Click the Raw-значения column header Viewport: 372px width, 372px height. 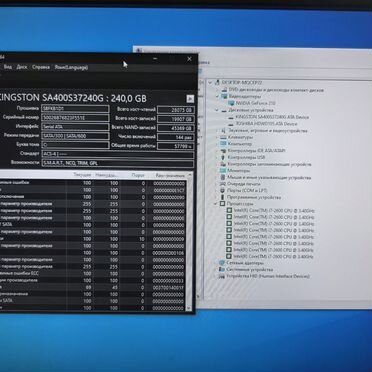(170, 175)
